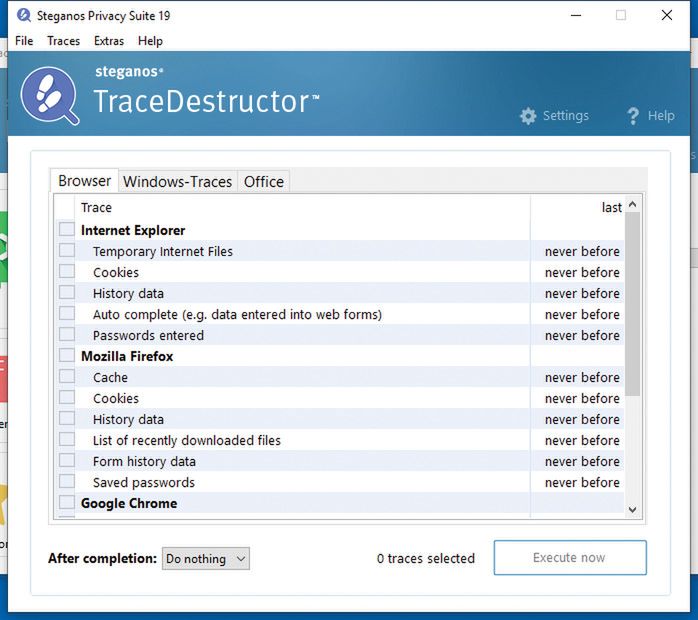Viewport: 698px width, 620px height.
Task: Click the TraceDestructor footprint logo icon
Action: coord(50,96)
